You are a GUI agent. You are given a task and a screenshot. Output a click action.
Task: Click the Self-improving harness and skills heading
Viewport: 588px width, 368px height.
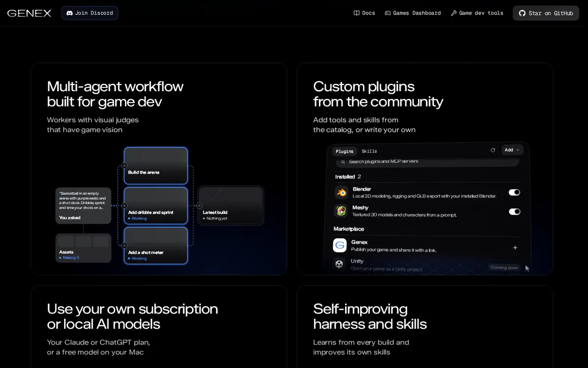click(370, 316)
